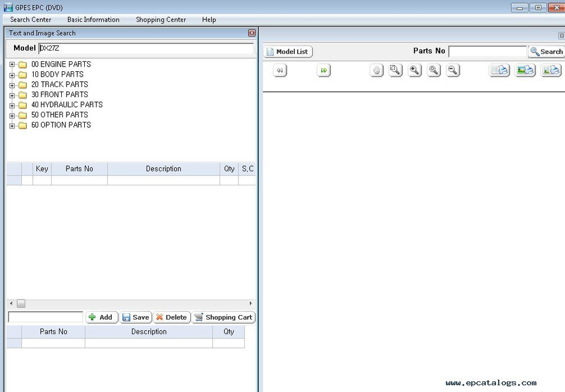Click the horizontal scrollbar right arrow
Viewport: 565px width, 392px height.
pyautogui.click(x=251, y=303)
